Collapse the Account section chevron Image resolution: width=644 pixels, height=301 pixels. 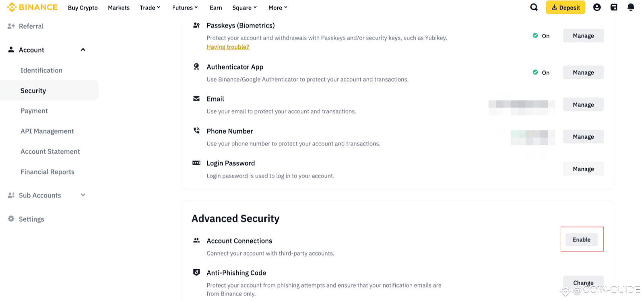[x=83, y=50]
